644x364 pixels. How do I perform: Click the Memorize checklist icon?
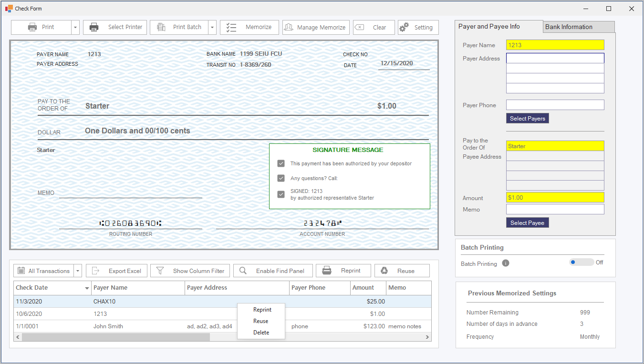tap(231, 27)
